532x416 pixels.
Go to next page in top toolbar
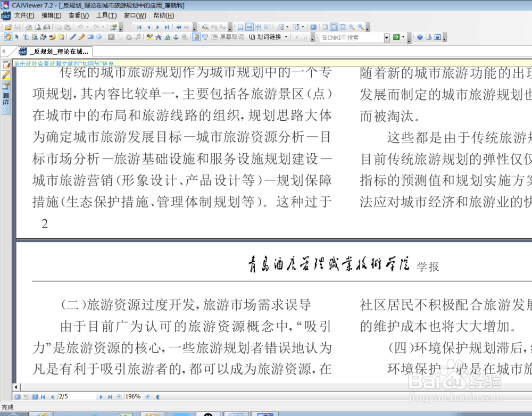coord(158,27)
